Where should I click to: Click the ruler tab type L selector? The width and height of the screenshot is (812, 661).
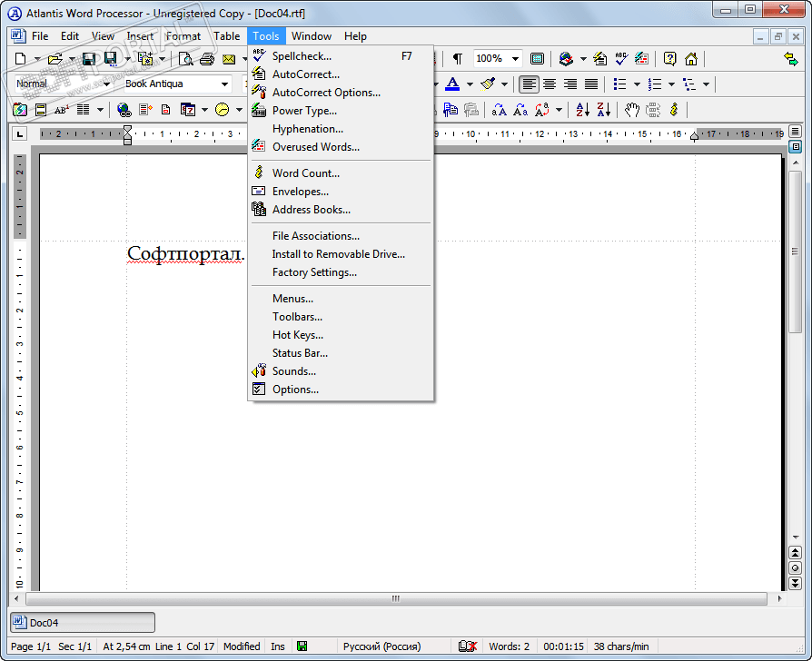pyautogui.click(x=20, y=134)
